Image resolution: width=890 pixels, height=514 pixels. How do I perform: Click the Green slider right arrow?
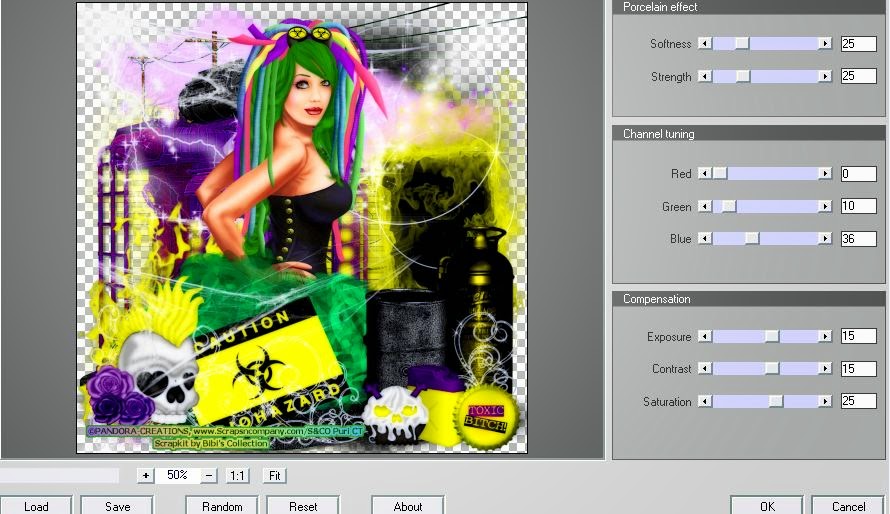(x=825, y=207)
